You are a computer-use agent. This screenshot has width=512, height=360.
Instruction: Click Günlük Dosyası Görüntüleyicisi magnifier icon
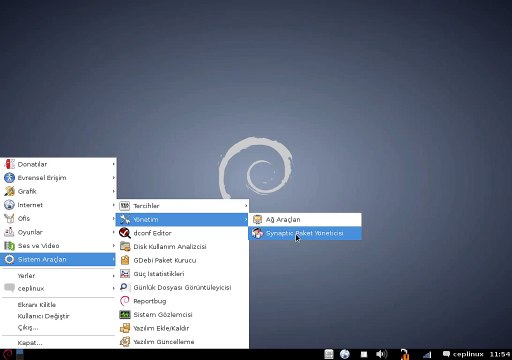click(125, 287)
